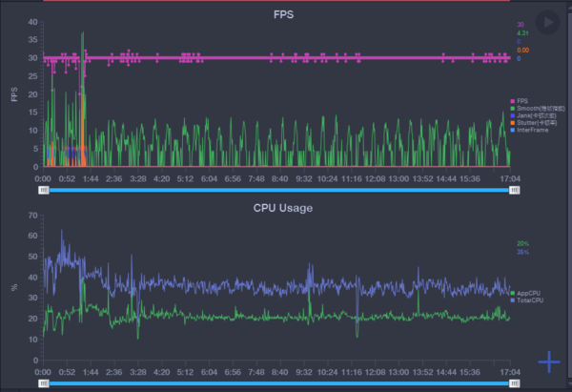
Task: Click the 8:40 time label on the CPU Usage chart
Action: click(279, 372)
